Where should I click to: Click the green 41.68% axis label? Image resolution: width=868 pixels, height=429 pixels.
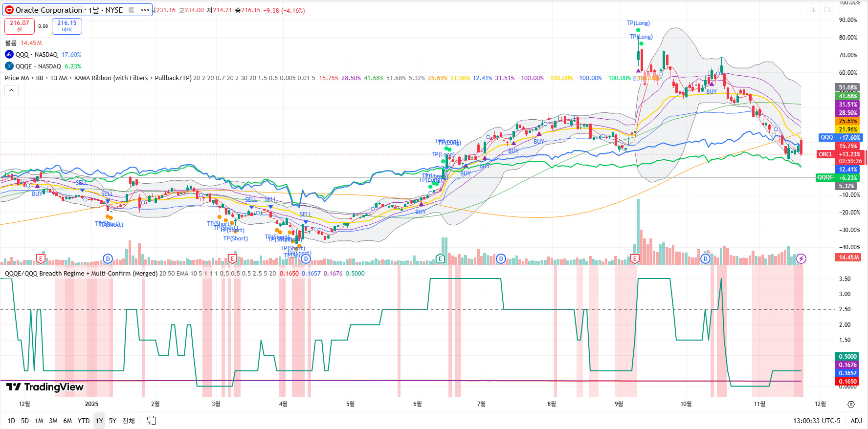click(x=848, y=96)
